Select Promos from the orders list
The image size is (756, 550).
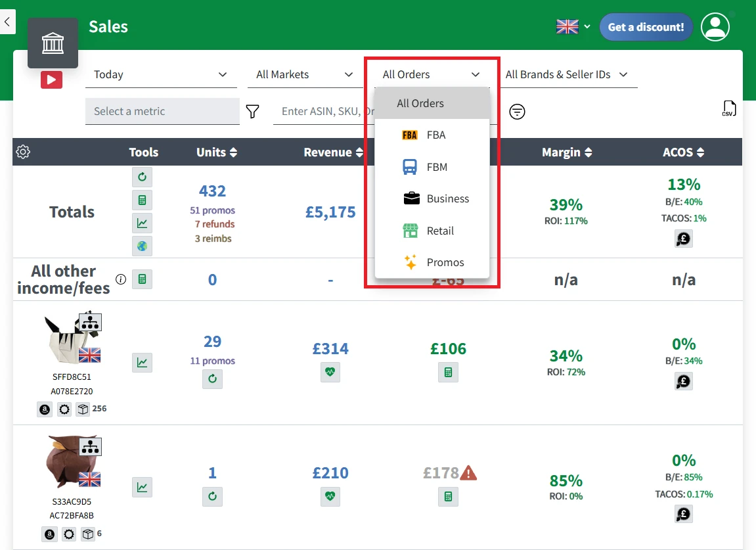click(432, 262)
